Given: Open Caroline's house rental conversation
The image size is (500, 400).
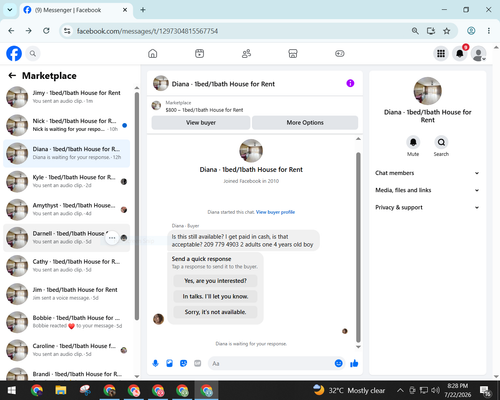Looking at the screenshot, I should tap(67, 350).
